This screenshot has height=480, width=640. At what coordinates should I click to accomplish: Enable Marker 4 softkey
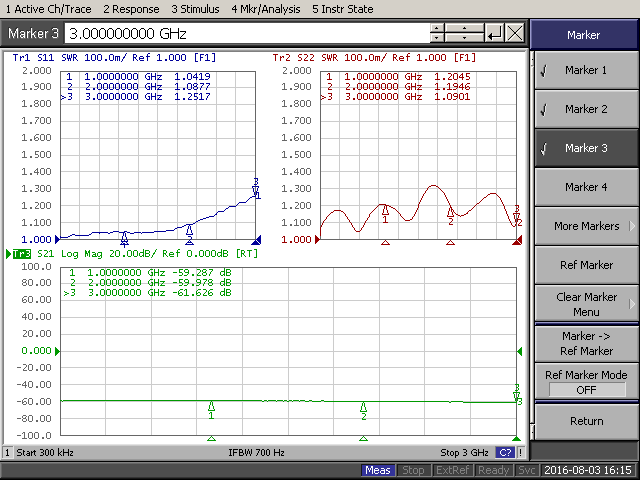pyautogui.click(x=586, y=187)
